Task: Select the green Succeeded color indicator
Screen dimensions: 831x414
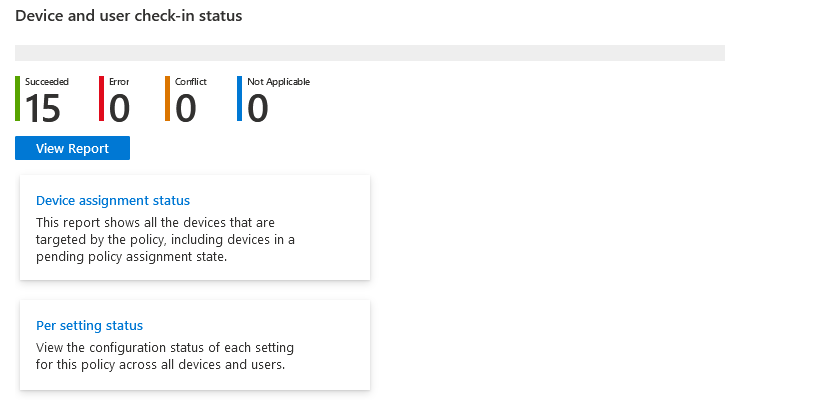Action: 17,99
